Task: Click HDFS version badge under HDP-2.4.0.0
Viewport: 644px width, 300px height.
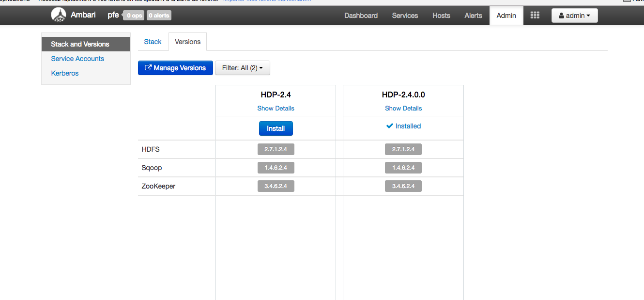Action: 403,149
